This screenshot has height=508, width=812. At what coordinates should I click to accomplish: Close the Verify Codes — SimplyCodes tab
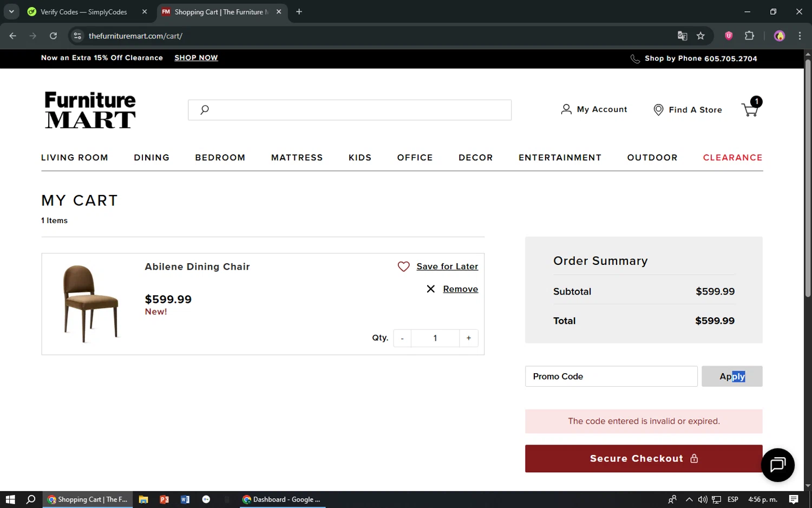tap(145, 11)
